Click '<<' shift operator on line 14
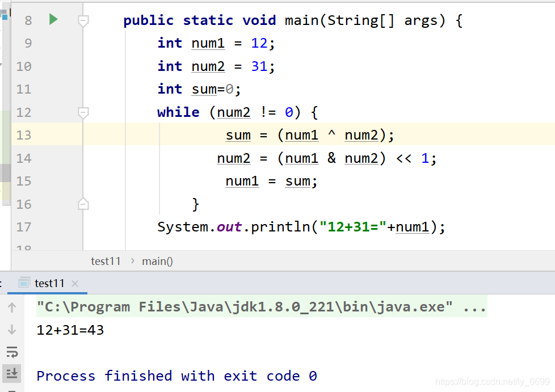 tap(404, 158)
